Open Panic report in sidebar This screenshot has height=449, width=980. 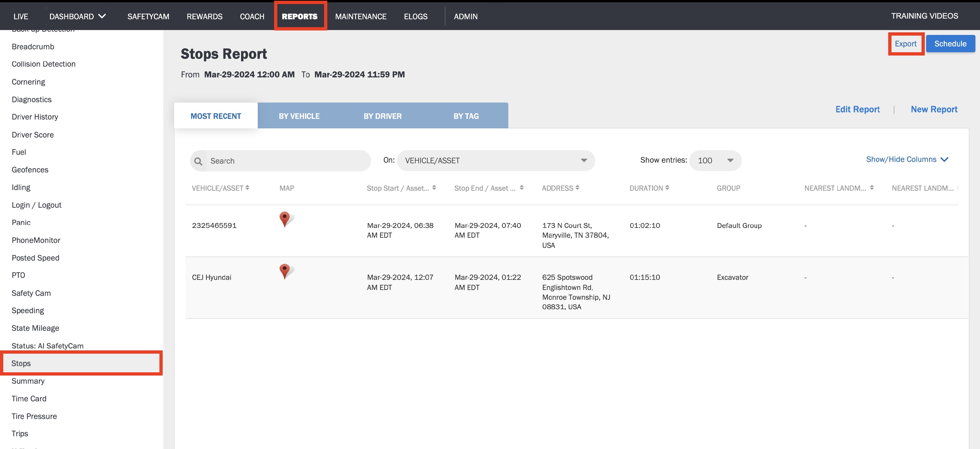21,222
